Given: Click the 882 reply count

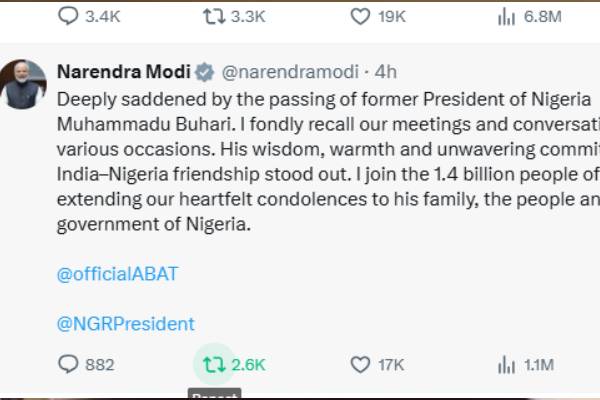Looking at the screenshot, I should point(100,365).
